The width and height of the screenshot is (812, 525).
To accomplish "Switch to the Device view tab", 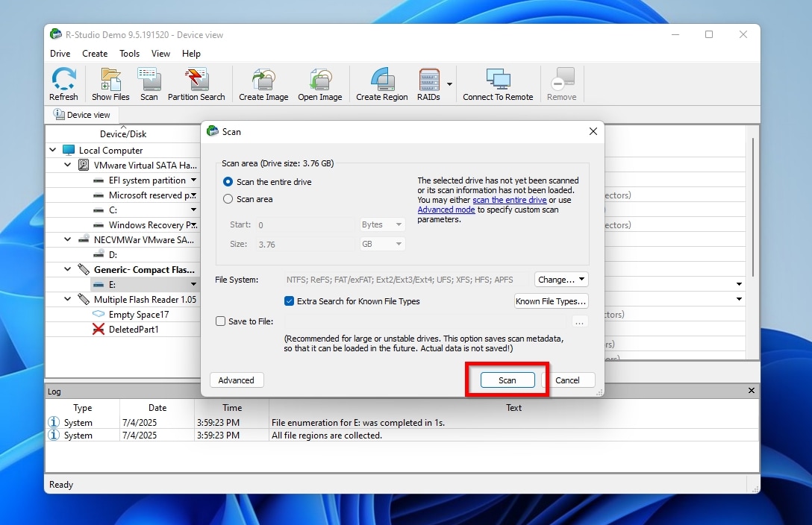I will point(82,114).
